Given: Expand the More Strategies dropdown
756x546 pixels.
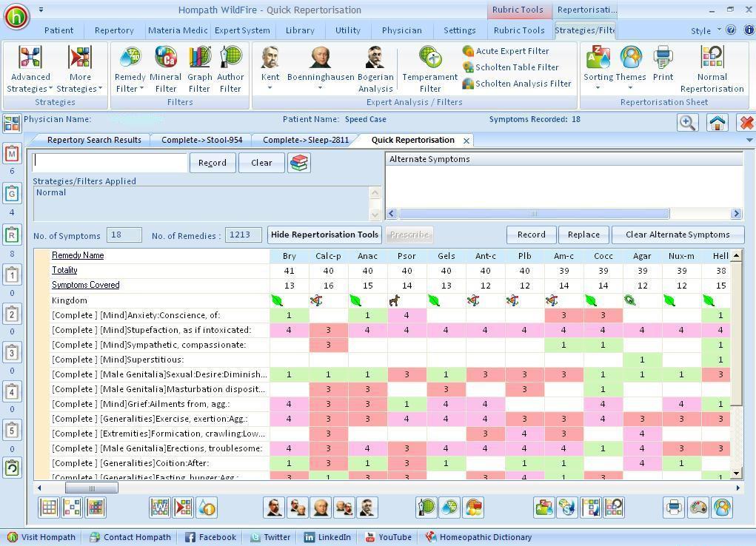Looking at the screenshot, I should click(100, 89).
